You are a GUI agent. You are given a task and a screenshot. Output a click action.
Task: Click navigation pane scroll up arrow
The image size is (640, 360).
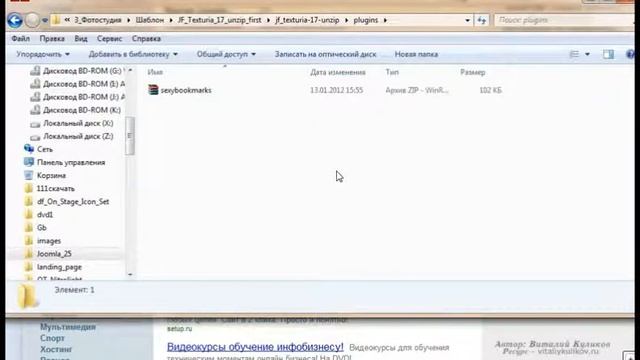pos(130,71)
